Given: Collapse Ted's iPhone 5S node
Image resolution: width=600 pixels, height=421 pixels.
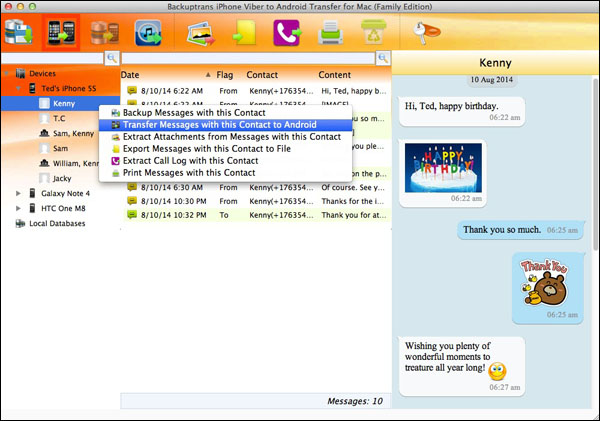Looking at the screenshot, I should (x=19, y=88).
